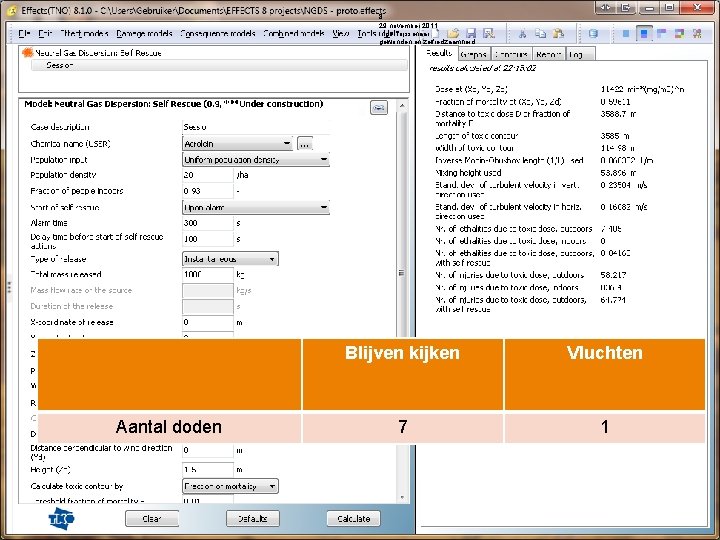The width and height of the screenshot is (720, 540).
Task: Switch to the Report tab
Action: coord(549,54)
